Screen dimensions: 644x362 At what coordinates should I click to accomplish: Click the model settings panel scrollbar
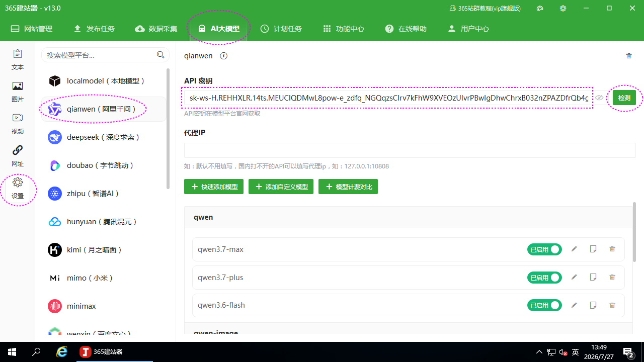click(634, 232)
